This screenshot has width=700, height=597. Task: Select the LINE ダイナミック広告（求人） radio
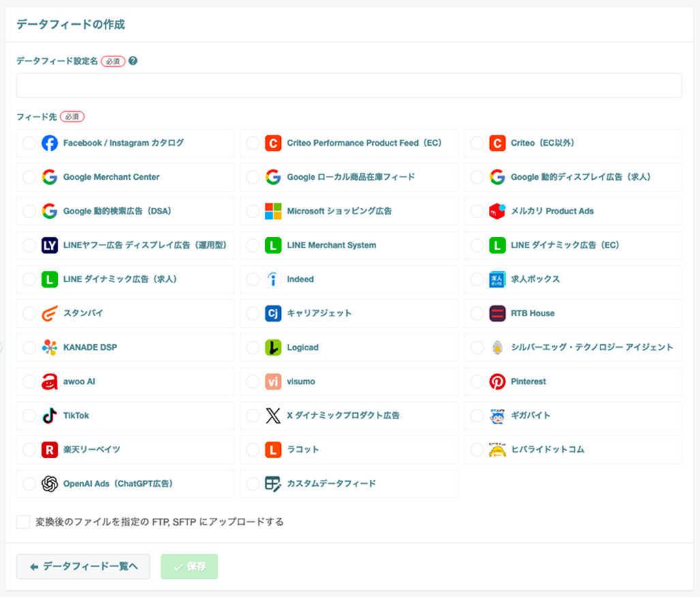click(29, 279)
